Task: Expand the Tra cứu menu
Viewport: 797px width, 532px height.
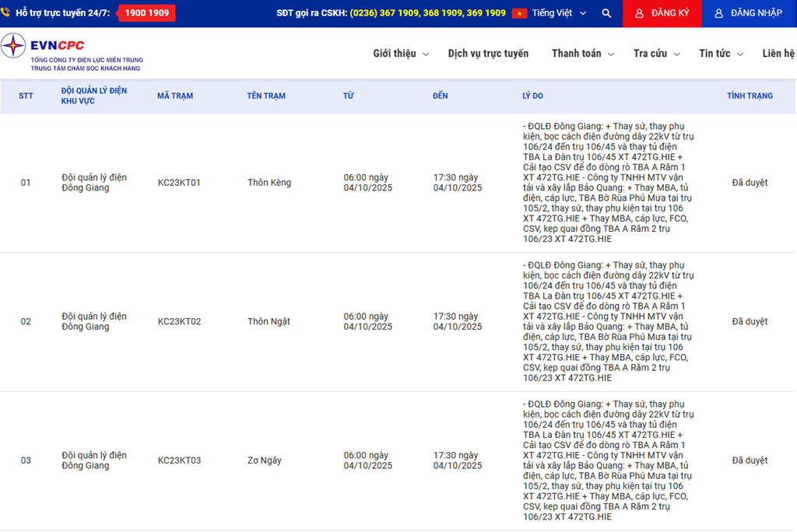Action: [x=656, y=54]
